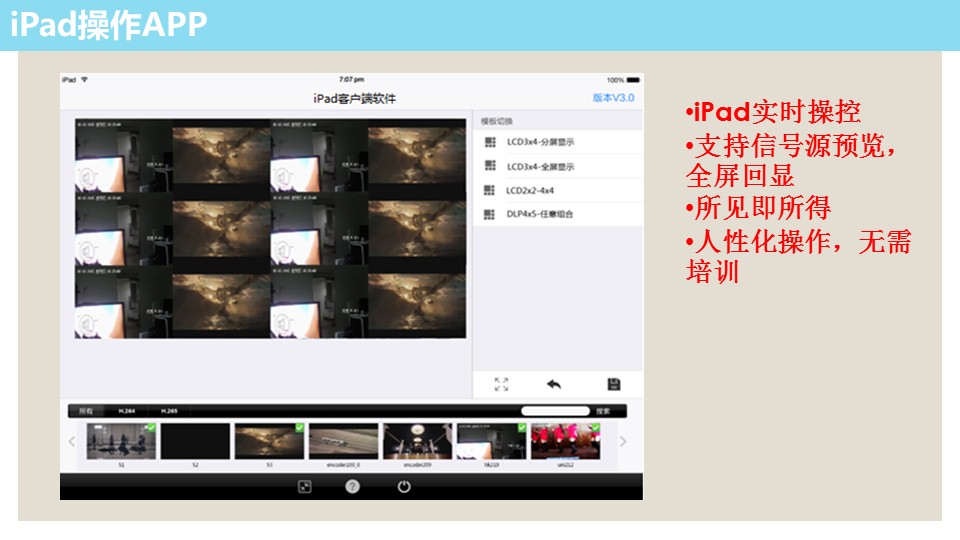
Task: Toggle the green checkmark on source uni212
Action: pos(596,427)
